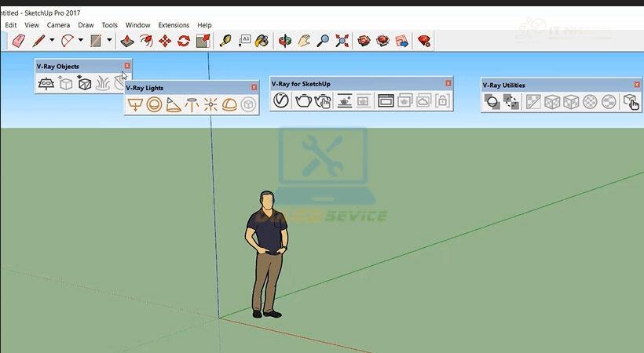Screen dimensions: 644x353
Task: Create a V-Ray Dome Light
Action: (x=229, y=105)
